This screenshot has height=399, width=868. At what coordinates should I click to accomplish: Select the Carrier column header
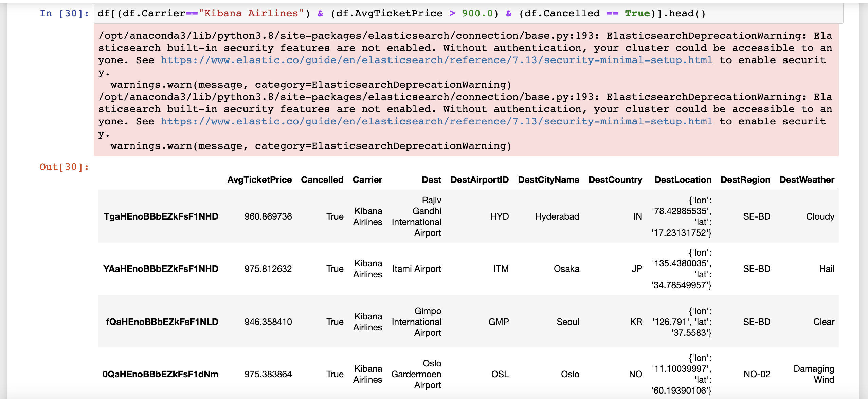point(367,180)
